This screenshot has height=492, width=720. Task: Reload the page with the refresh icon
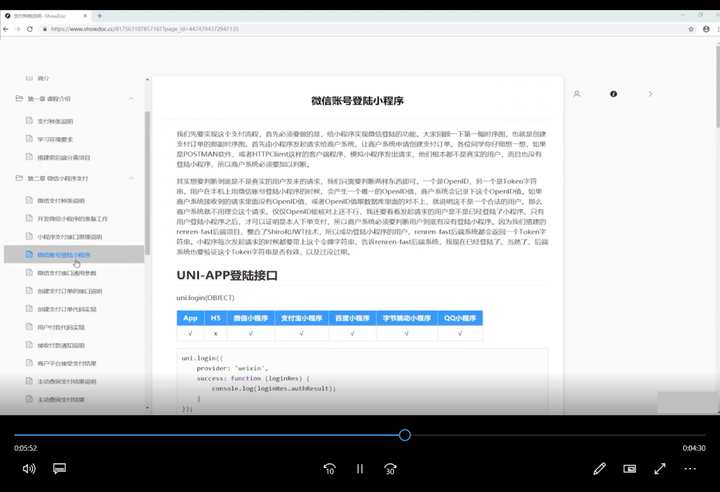30,29
